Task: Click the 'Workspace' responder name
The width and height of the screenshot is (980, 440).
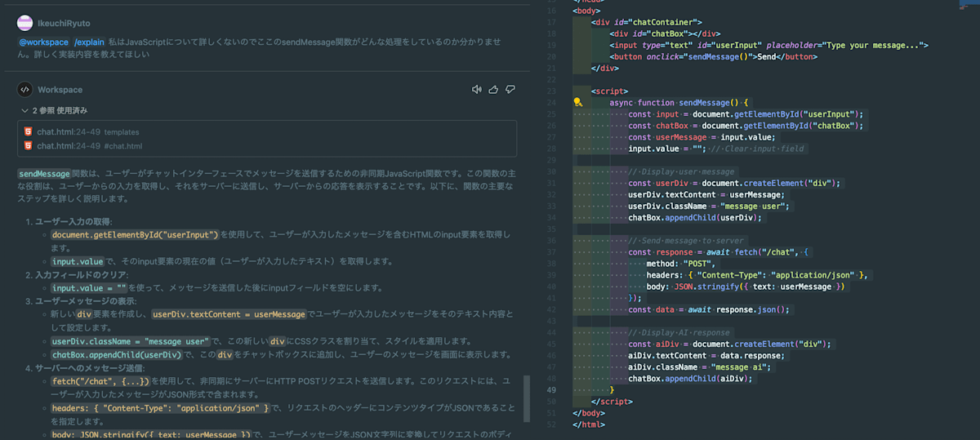Action: (x=60, y=90)
